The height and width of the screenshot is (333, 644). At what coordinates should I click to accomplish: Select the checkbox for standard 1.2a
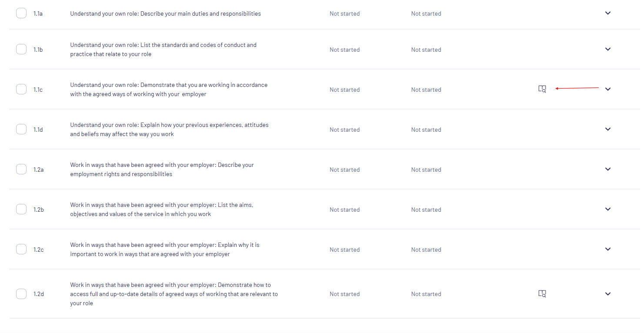tap(21, 170)
